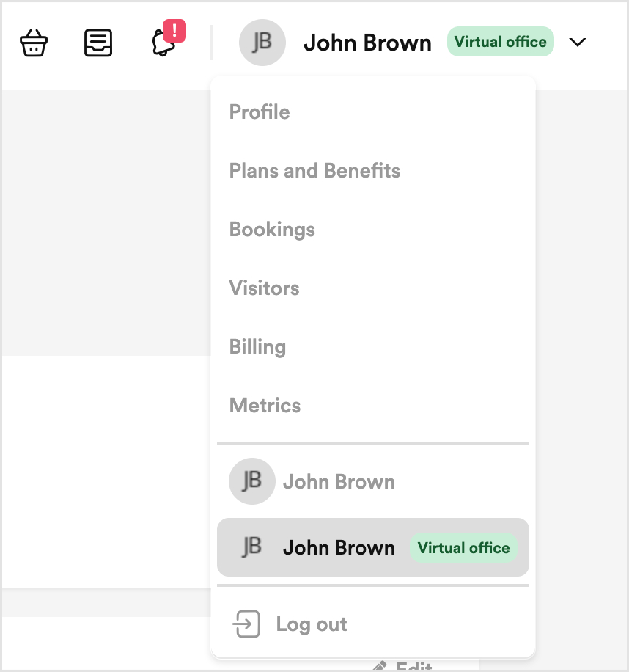This screenshot has width=629, height=672.
Task: Open the Bookings page
Action: (272, 229)
